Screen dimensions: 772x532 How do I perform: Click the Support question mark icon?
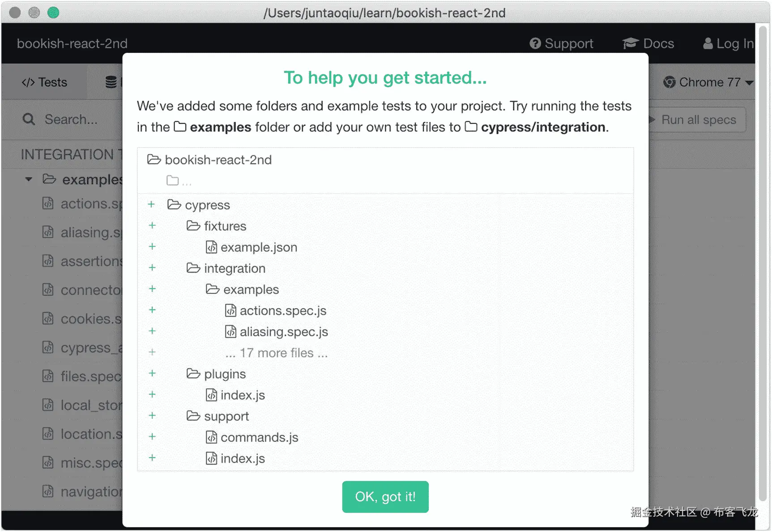click(535, 43)
